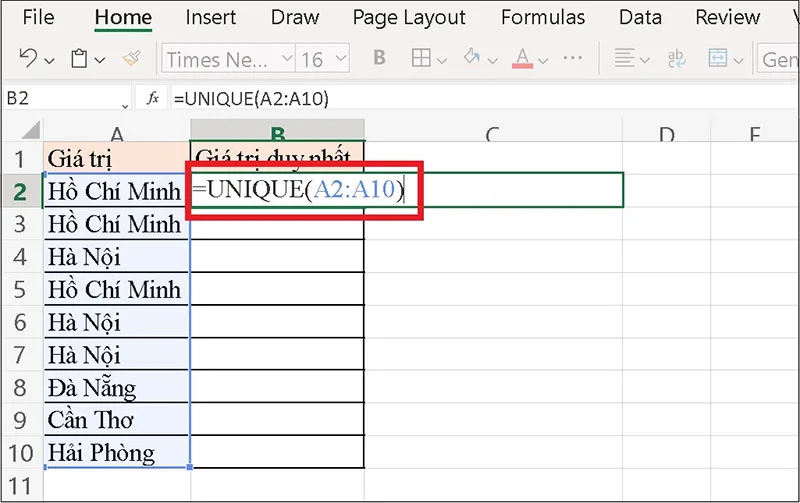Open the General number format box
The image size is (800, 503).
779,59
